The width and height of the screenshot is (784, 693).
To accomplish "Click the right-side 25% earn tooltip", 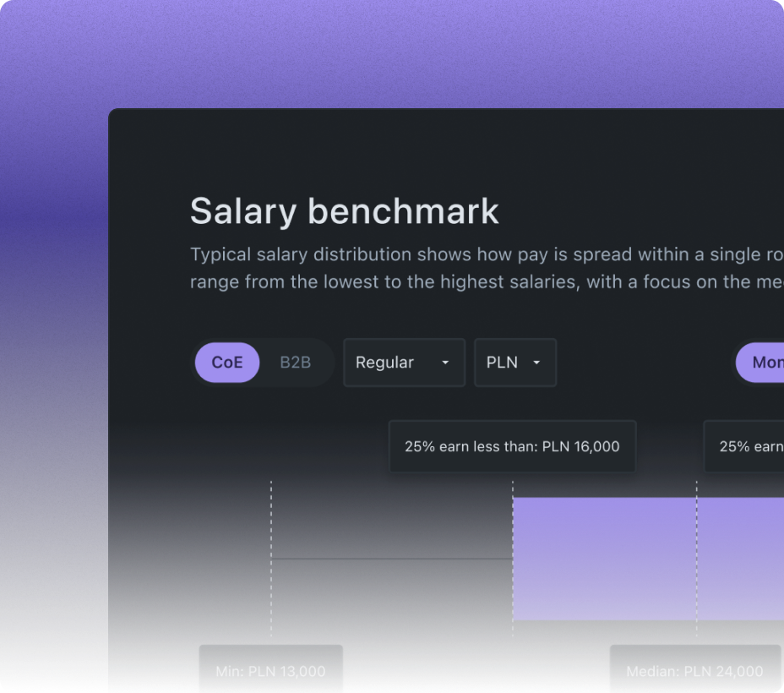I will (748, 446).
